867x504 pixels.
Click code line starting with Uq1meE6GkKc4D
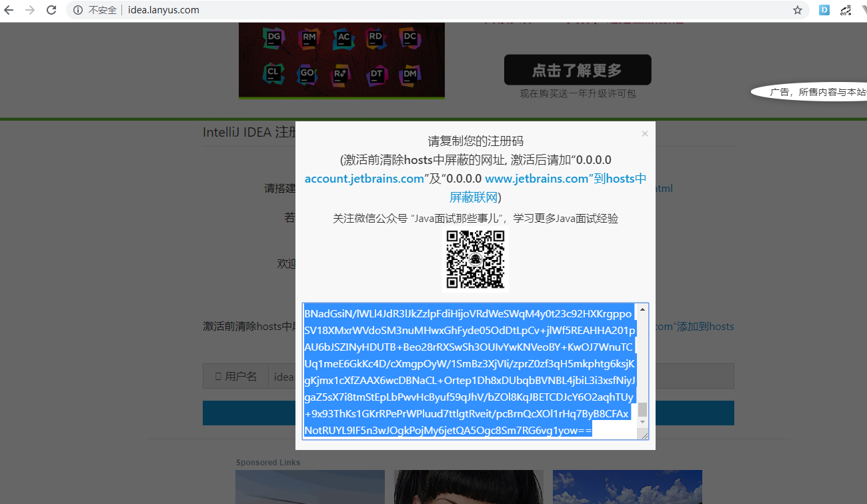pos(468,364)
